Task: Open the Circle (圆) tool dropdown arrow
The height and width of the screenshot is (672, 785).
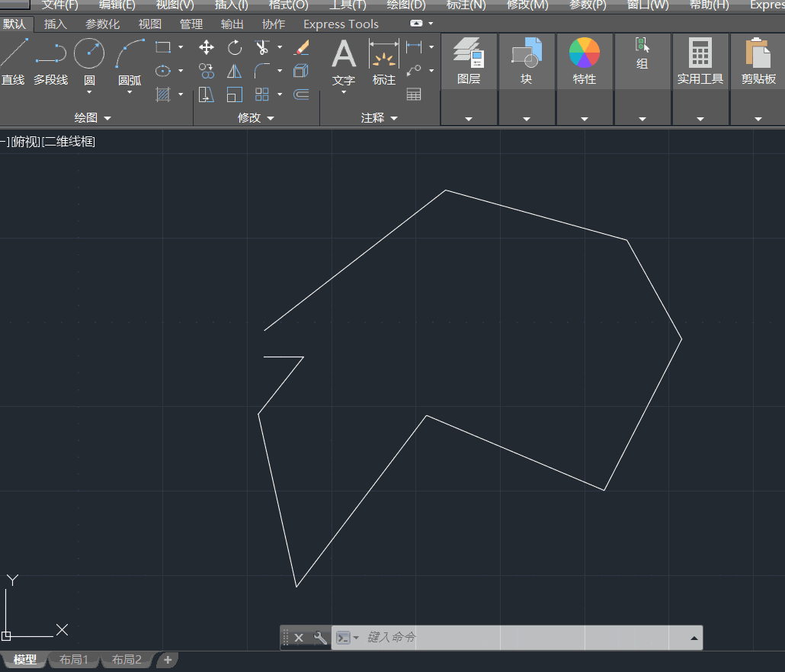Action: click(x=89, y=92)
